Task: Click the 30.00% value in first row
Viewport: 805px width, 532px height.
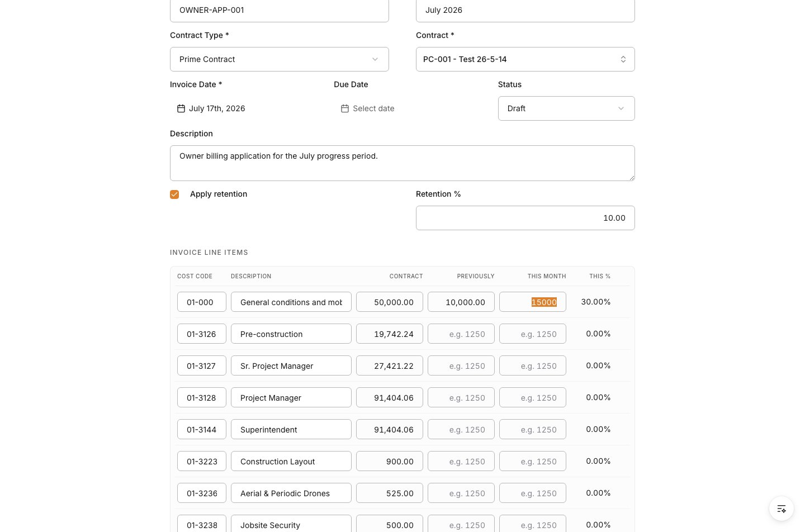Action: pos(596,302)
